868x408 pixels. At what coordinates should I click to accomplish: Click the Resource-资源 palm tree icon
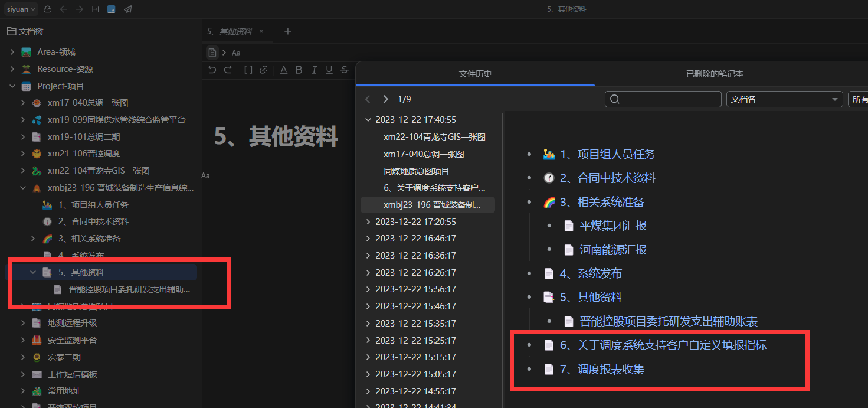coord(26,69)
